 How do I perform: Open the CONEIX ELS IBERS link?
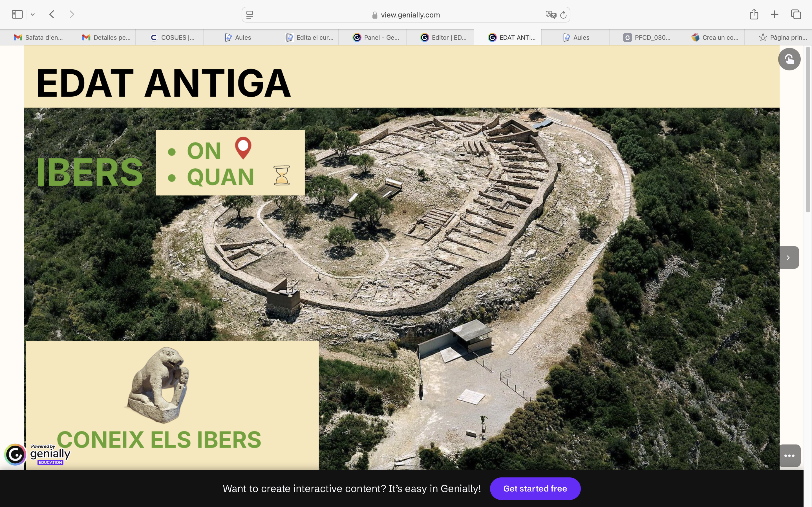[159, 439]
